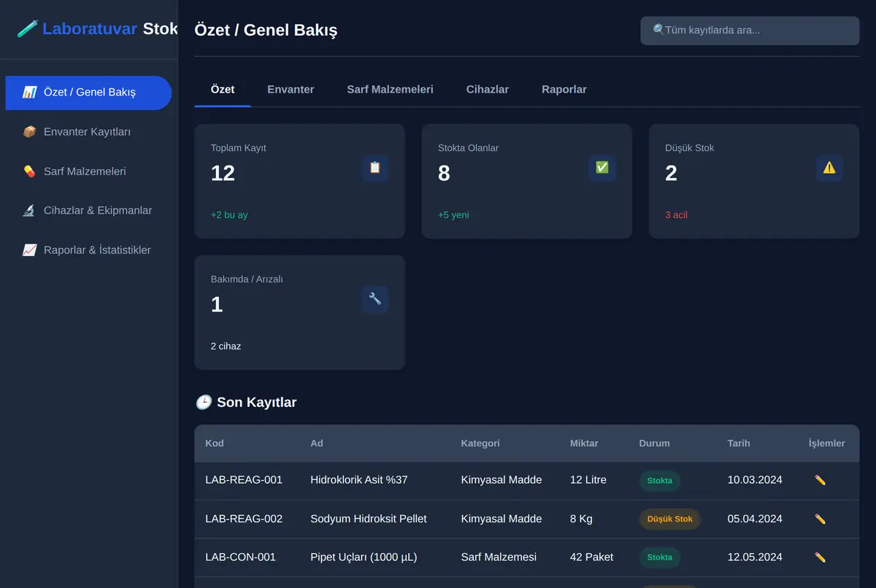Click the clock icon next to Son Kayıtlar
Screen dimensions: 876x588
coord(204,402)
